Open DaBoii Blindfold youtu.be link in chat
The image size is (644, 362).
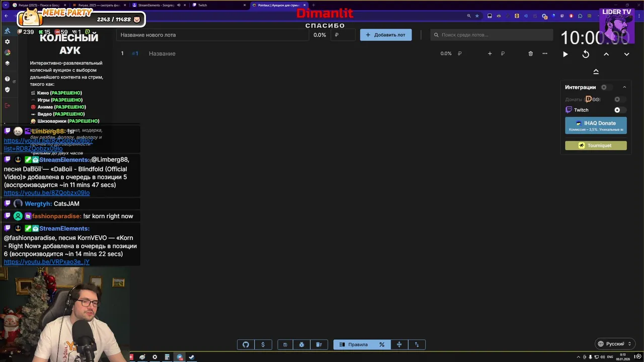click(x=47, y=193)
